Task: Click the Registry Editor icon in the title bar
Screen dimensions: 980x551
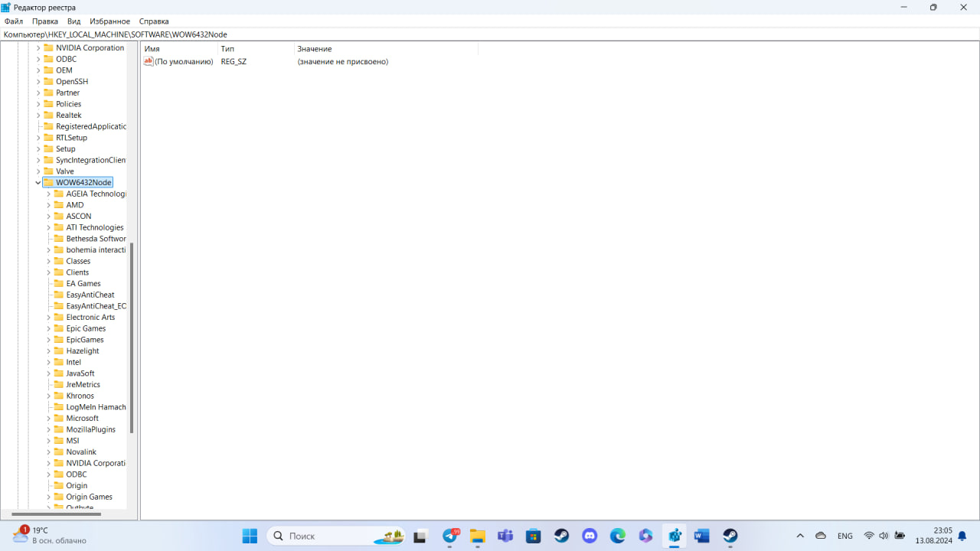Action: pos(6,7)
